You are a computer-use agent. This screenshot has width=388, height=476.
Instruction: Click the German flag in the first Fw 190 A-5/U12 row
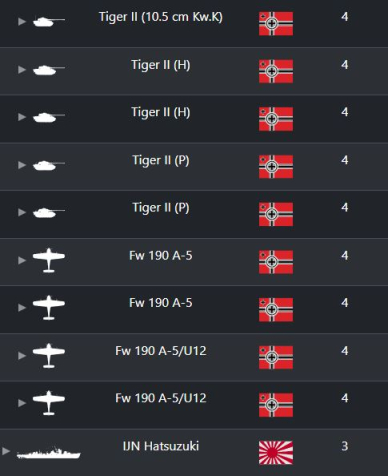click(276, 357)
